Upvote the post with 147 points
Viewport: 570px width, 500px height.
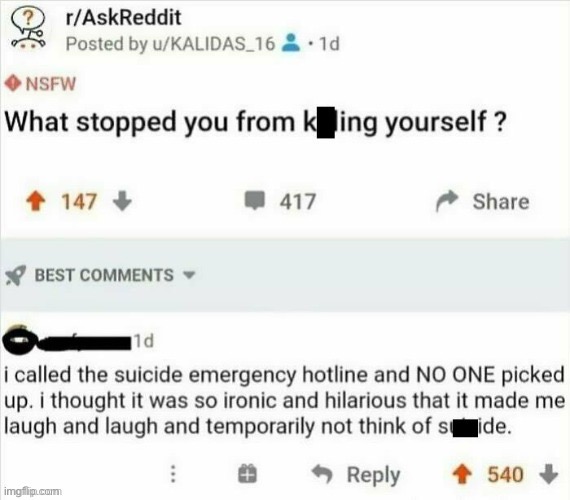pos(35,201)
